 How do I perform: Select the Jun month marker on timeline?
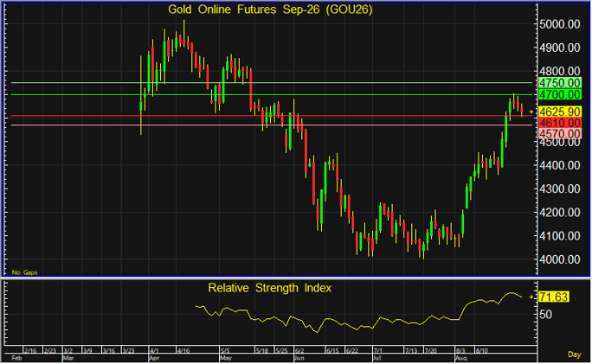coord(299,358)
